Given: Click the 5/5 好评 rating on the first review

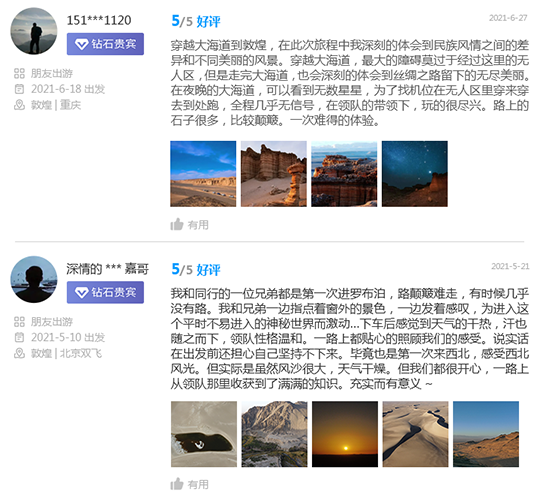Looking at the screenshot, I should pyautogui.click(x=196, y=21).
